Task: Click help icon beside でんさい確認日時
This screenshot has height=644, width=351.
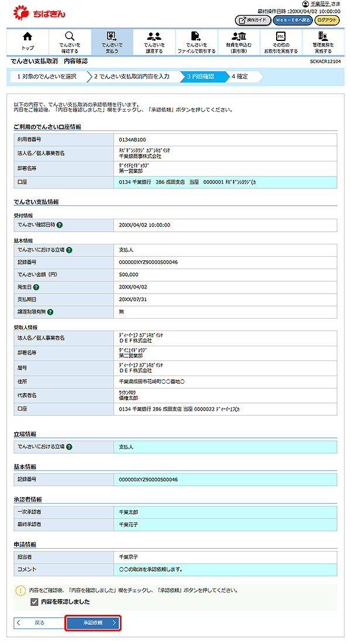Action: tap(60, 225)
